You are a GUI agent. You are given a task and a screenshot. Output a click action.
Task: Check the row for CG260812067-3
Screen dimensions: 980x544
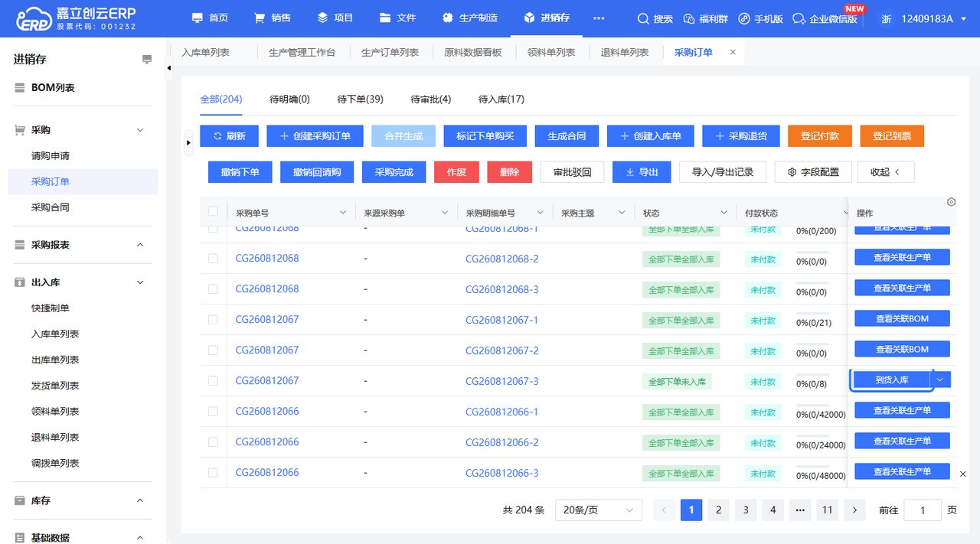click(213, 381)
